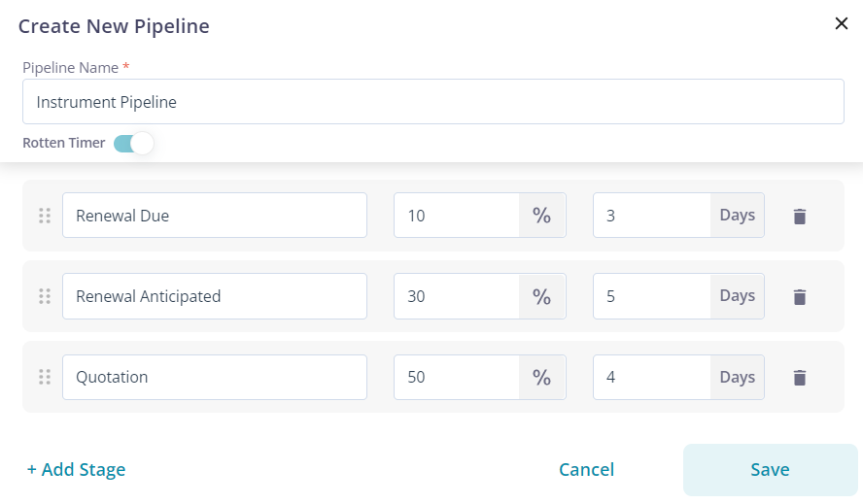Click the Quotation stage name field
863x504 pixels.
click(214, 377)
